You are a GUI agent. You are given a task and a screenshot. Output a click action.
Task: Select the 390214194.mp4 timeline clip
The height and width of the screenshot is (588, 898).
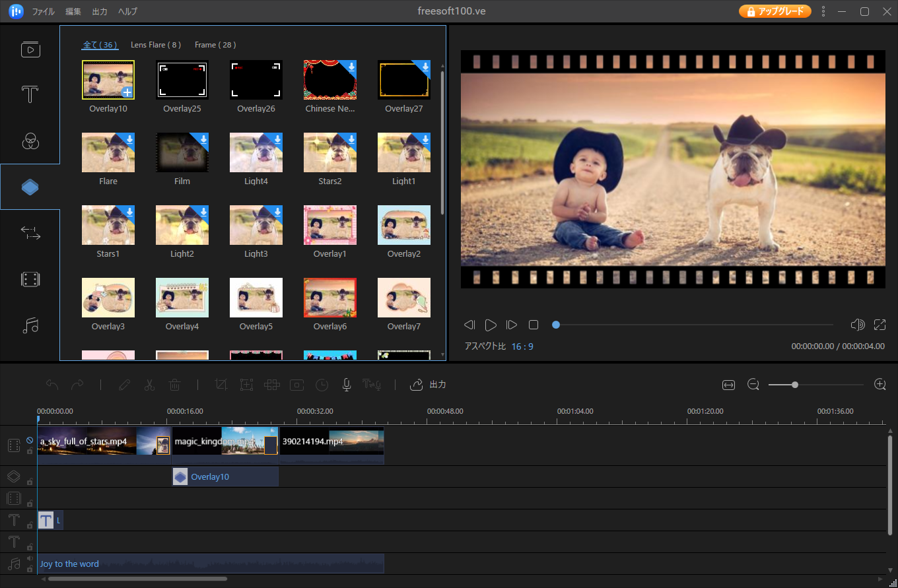tap(331, 445)
